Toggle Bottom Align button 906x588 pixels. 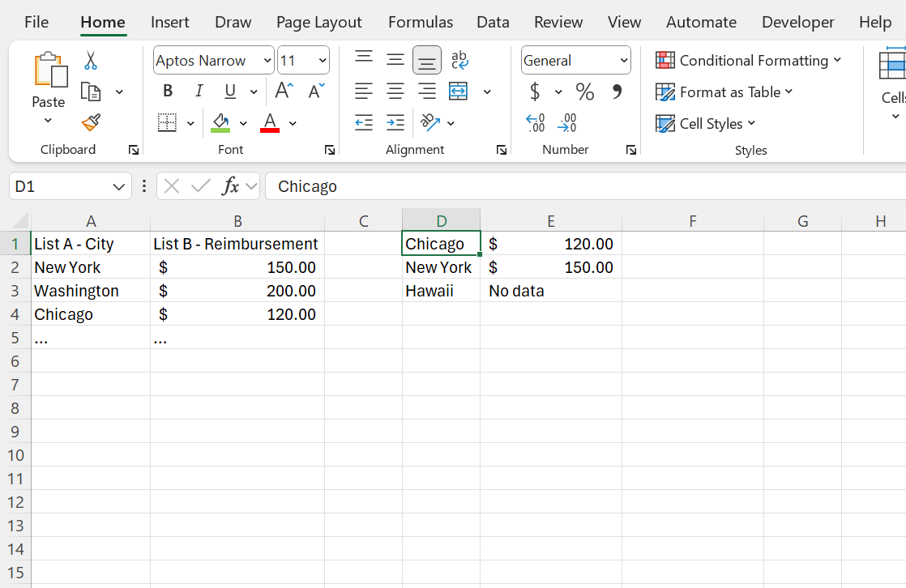[x=427, y=60]
